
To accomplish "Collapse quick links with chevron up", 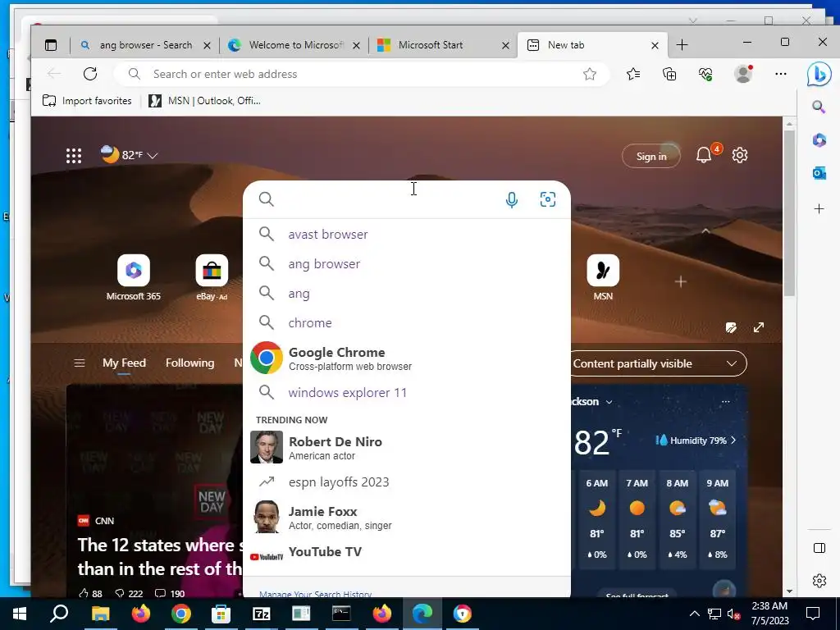I will (705, 231).
